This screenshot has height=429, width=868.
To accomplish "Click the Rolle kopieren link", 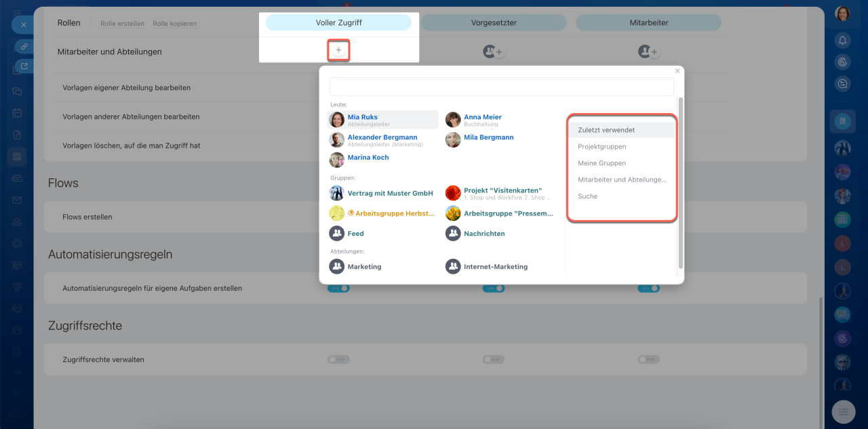I will (x=175, y=24).
